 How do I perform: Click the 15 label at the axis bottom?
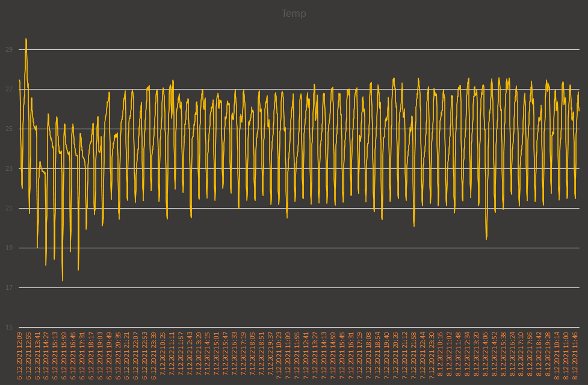(9, 328)
